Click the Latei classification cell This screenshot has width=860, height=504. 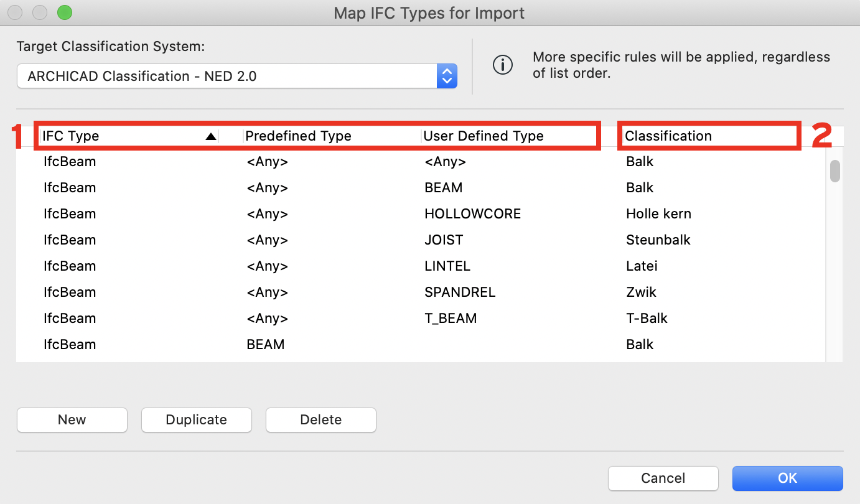642,266
